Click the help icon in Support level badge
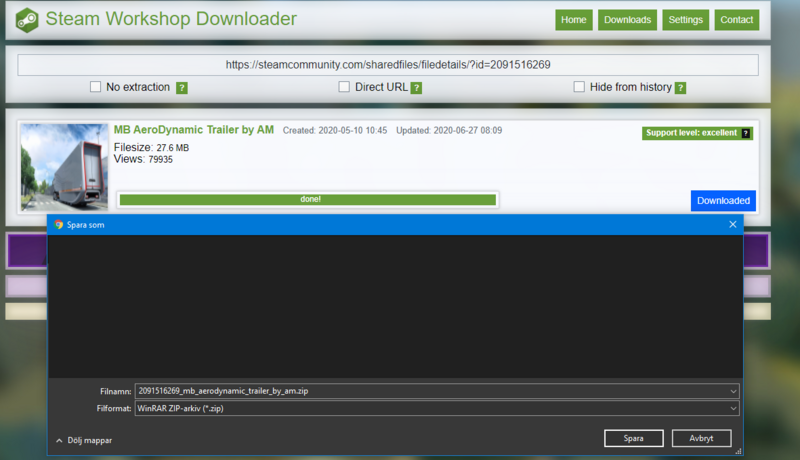Viewport: 800px width, 460px height. (x=745, y=133)
